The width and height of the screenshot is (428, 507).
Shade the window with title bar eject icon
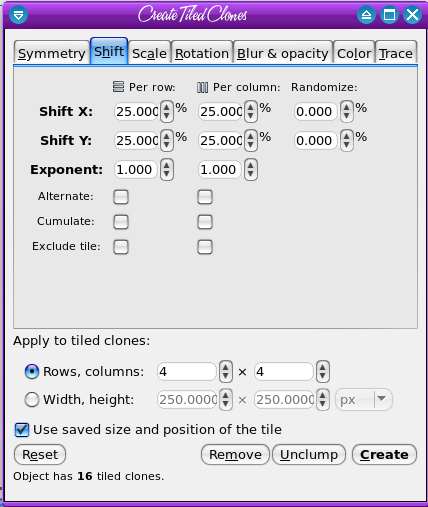(366, 15)
